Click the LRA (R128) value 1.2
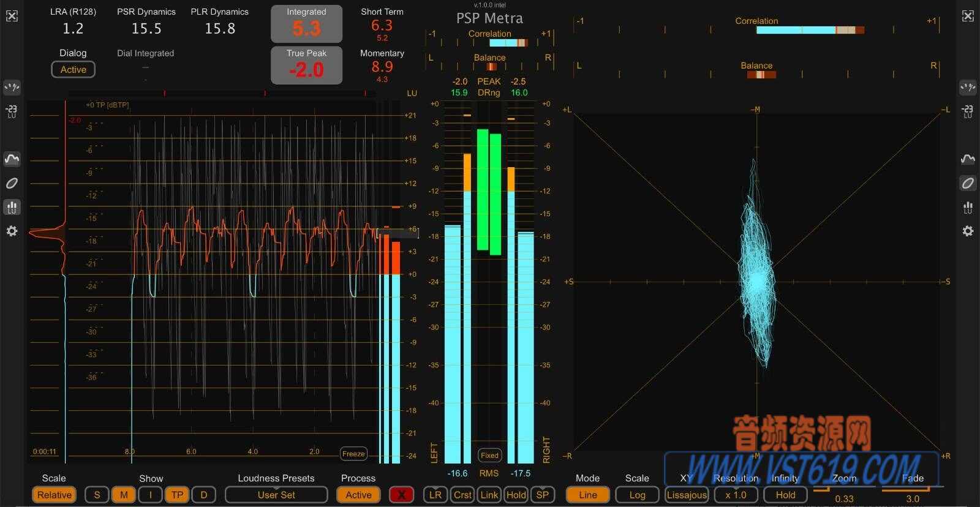Image resolution: width=980 pixels, height=507 pixels. [73, 28]
